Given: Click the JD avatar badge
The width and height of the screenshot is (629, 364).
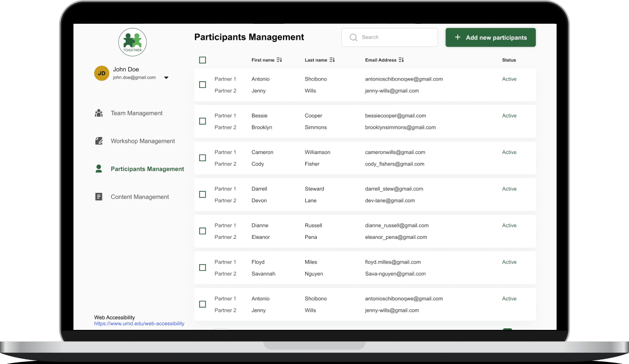Looking at the screenshot, I should [101, 73].
